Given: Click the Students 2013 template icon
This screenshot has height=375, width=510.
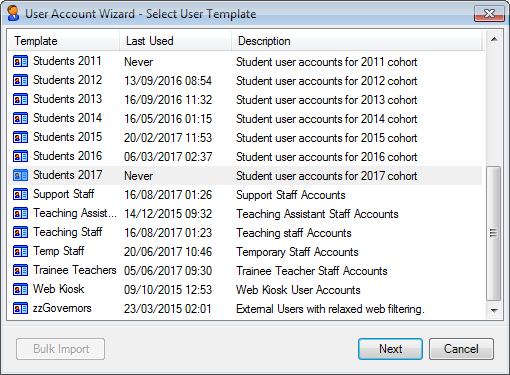Looking at the screenshot, I should pos(20,100).
